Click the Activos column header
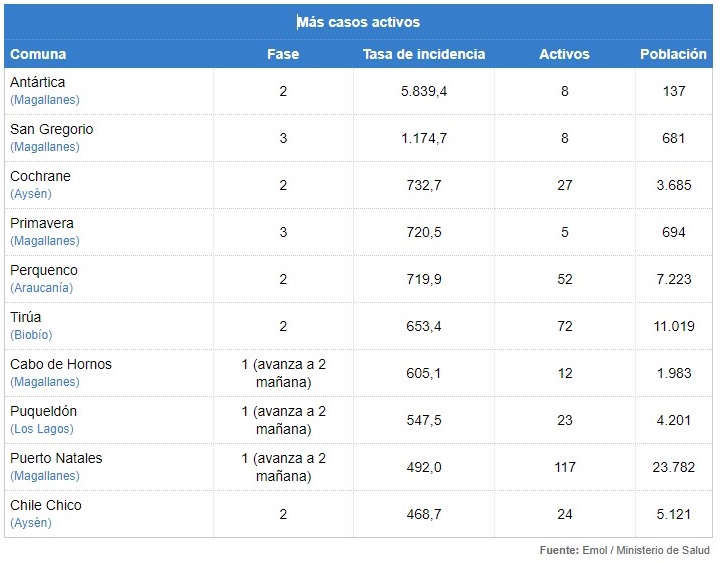This screenshot has height=563, width=720. [564, 54]
